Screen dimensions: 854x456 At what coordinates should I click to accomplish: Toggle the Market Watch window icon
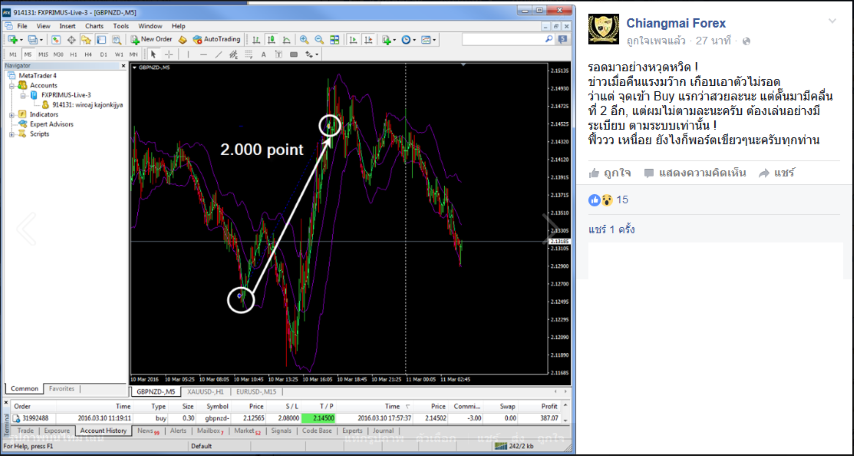pyautogui.click(x=56, y=39)
